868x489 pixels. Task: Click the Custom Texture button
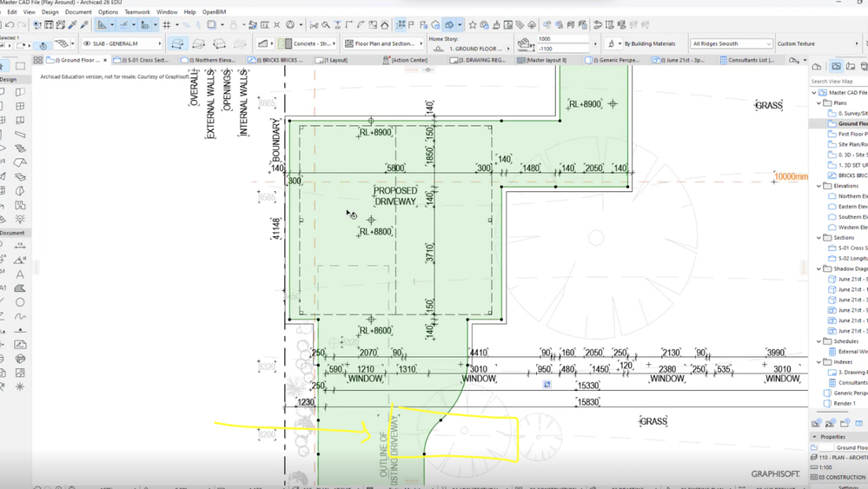point(796,43)
